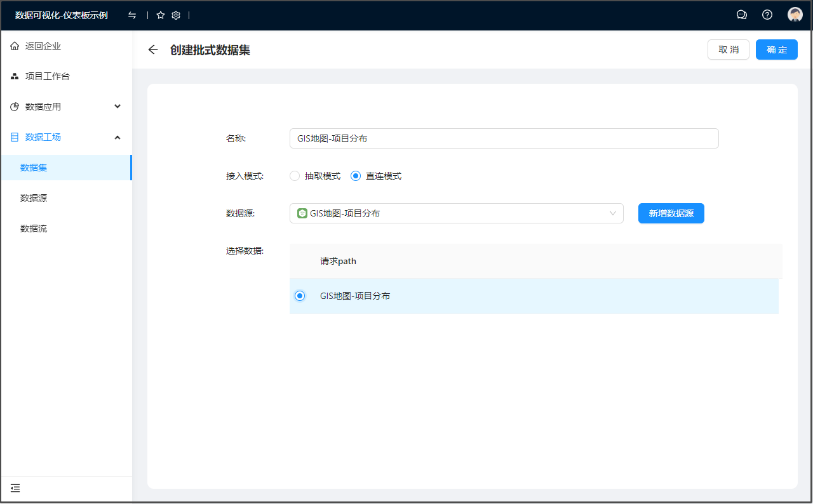Collapse the 数据工场 sidebar menu
813x504 pixels.
(x=66, y=137)
